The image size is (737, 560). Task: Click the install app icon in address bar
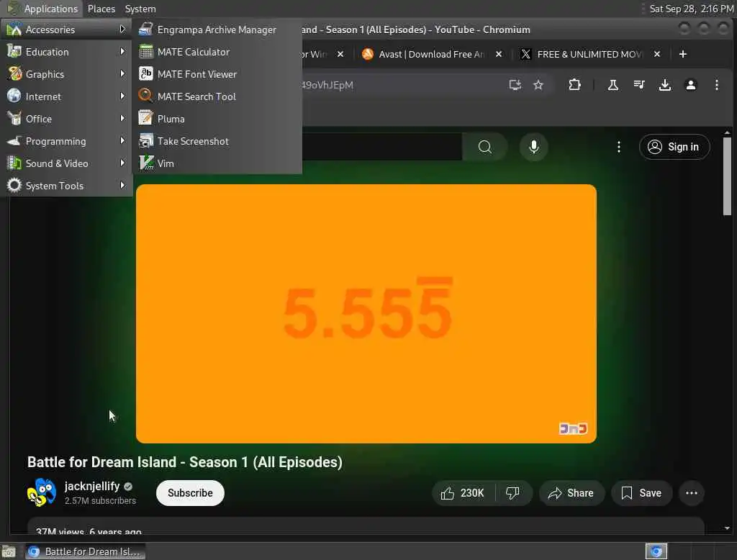(515, 85)
